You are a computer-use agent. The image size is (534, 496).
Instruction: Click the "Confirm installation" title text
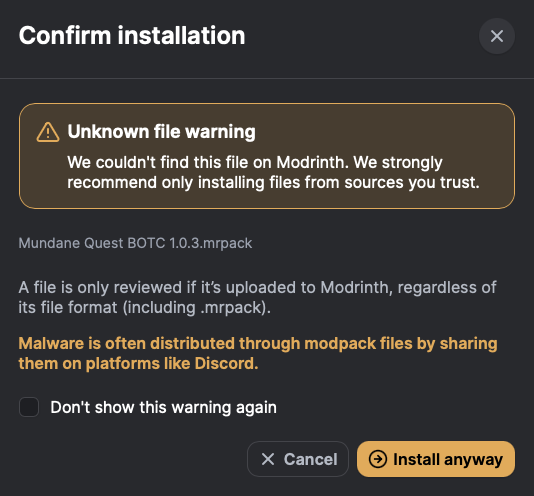tap(132, 35)
